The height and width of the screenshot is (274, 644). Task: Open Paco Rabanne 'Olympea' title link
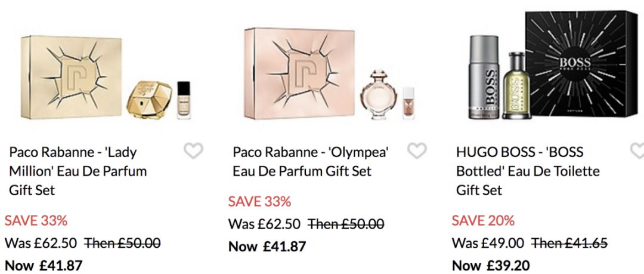point(311,162)
